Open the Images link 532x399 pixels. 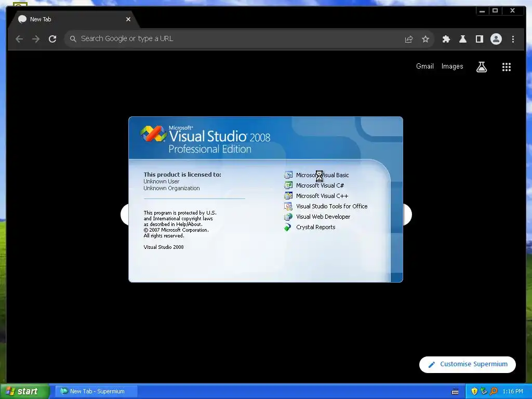click(453, 66)
